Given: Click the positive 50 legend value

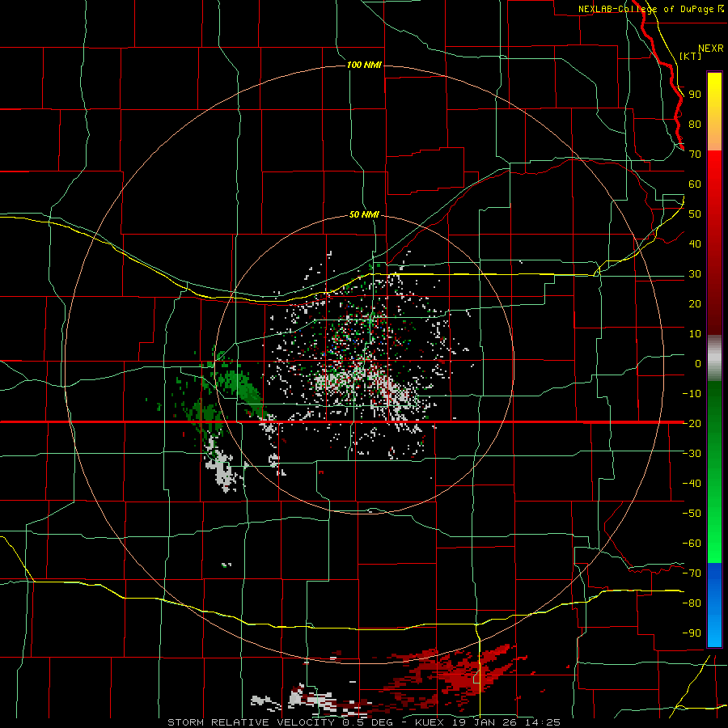Looking at the screenshot, I should pyautogui.click(x=695, y=214).
